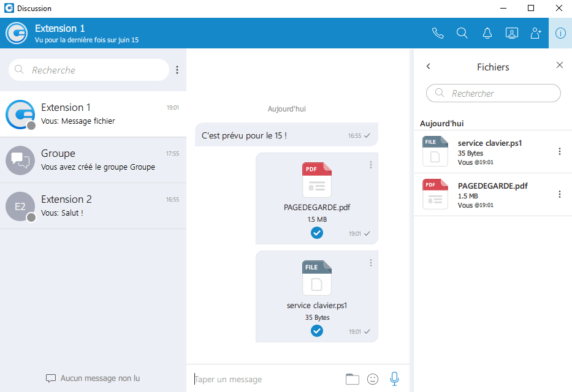Click the PDF icon in the chat message

[316, 180]
